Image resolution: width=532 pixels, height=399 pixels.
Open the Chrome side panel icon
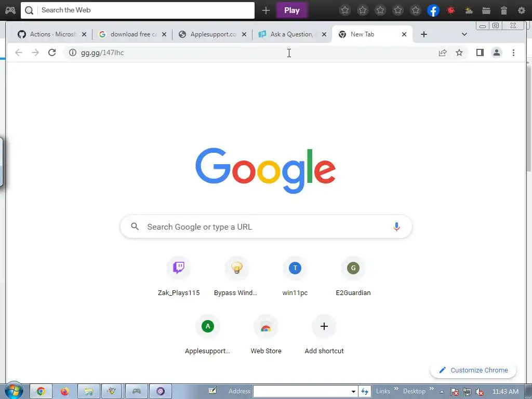point(480,52)
